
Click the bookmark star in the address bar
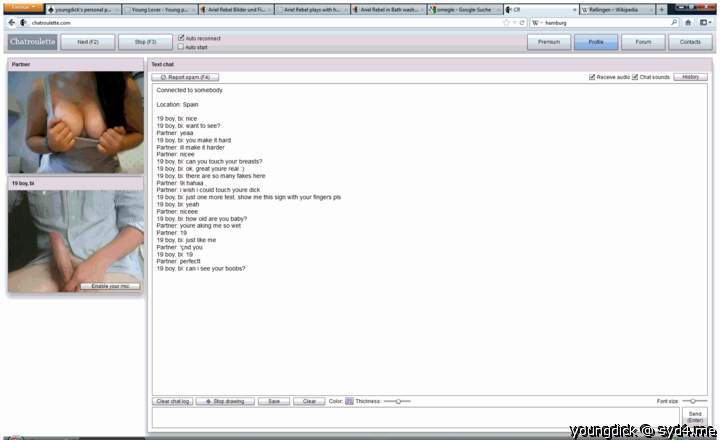coord(506,22)
